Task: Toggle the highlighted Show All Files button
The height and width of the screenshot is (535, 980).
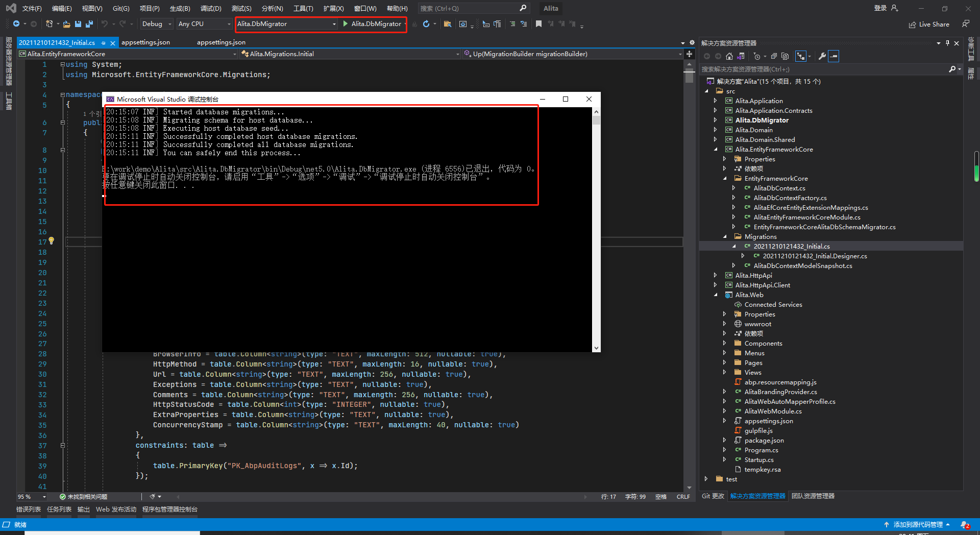Action: (834, 56)
